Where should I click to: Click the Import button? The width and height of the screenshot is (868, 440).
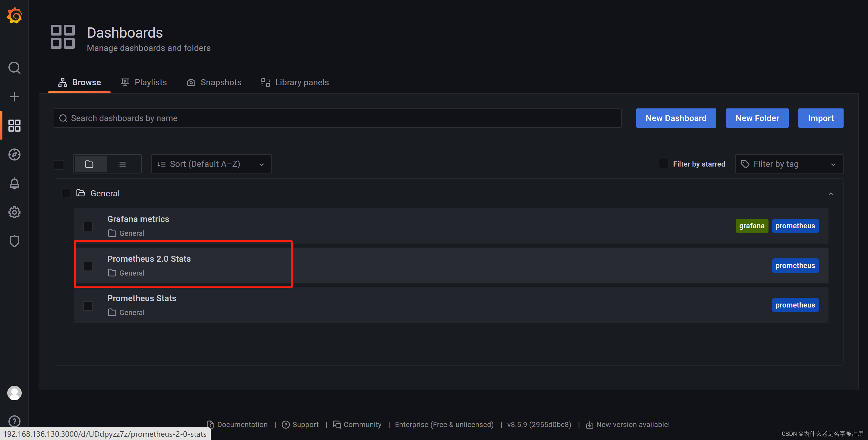pyautogui.click(x=820, y=118)
